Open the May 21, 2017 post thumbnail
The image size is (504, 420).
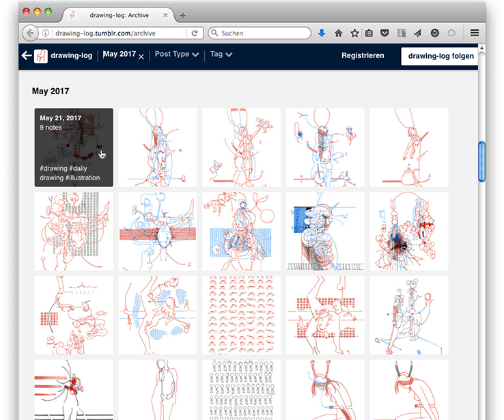pos(74,148)
